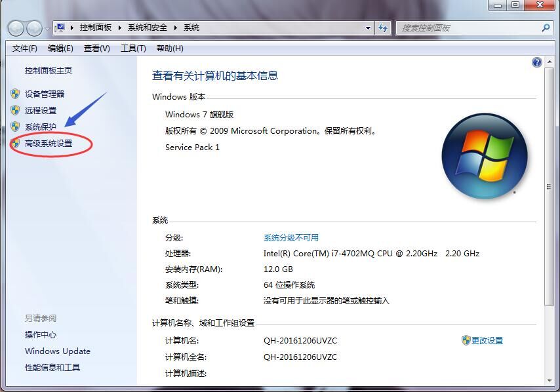Click the computer icon in the address bar
560x392 pixels.
60,28
